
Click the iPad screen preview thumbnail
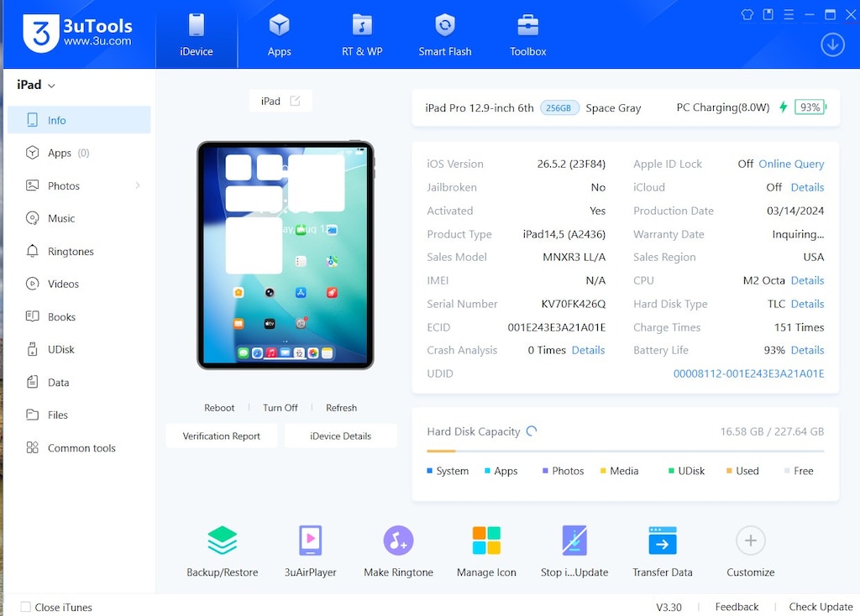[x=286, y=255]
